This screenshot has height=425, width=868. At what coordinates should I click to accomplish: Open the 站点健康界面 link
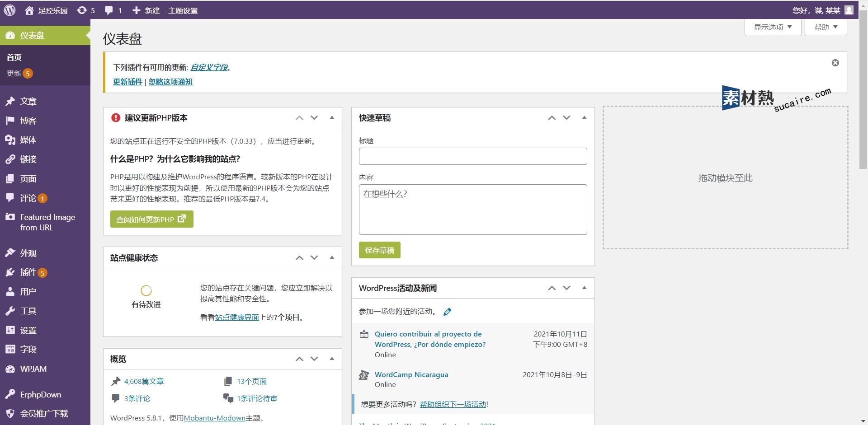237,318
